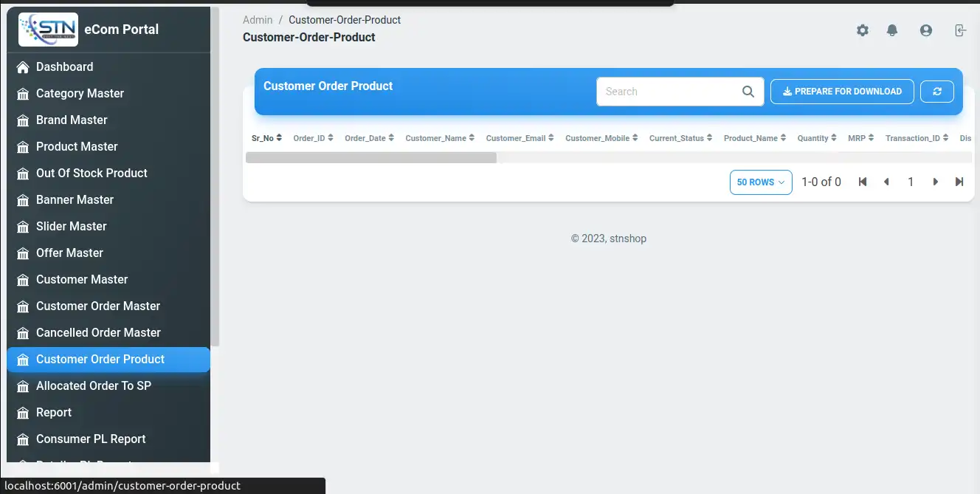Click the refresh icon button
The width and height of the screenshot is (980, 494).
click(937, 92)
